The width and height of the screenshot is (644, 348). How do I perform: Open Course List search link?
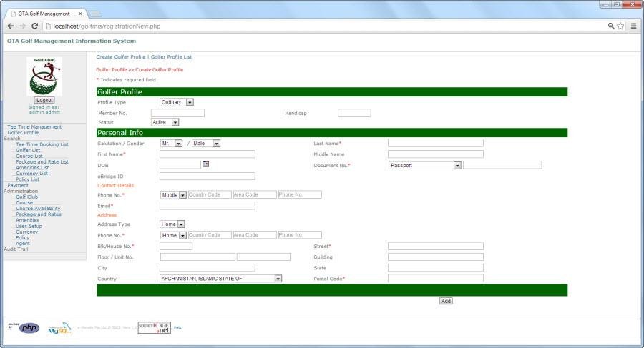click(x=29, y=156)
